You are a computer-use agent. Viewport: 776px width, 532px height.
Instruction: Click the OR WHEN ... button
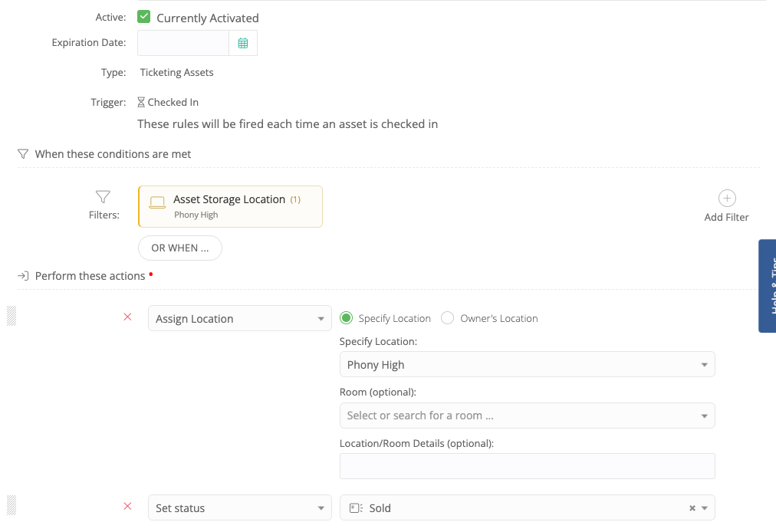[x=180, y=248]
